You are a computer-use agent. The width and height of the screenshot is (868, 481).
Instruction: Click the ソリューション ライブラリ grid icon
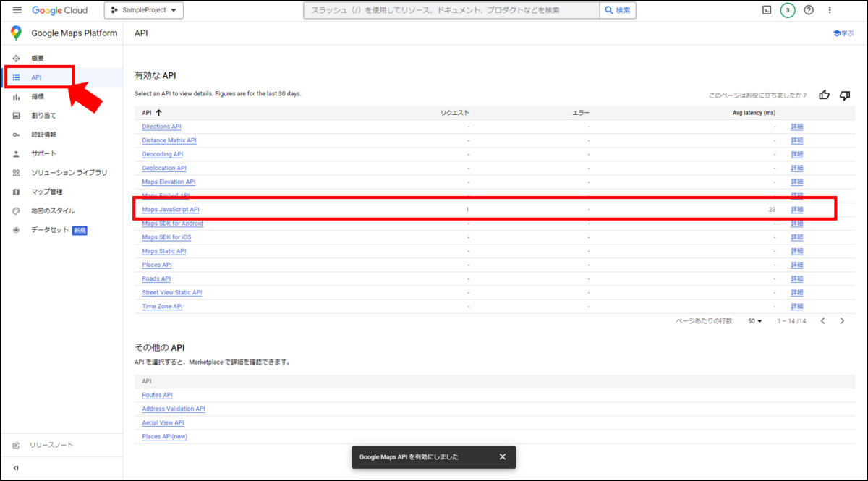(x=16, y=173)
